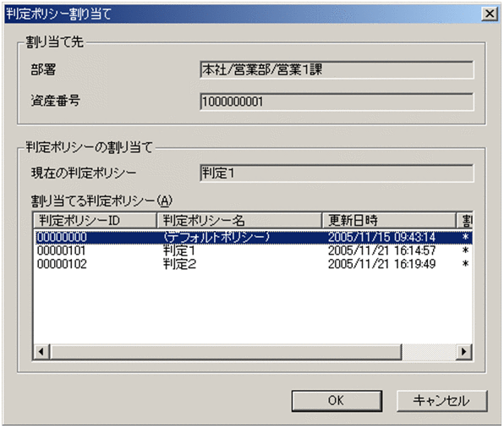Click date cell 2005/11/21 16:19:49
This screenshot has height=429, width=504.
tap(381, 264)
